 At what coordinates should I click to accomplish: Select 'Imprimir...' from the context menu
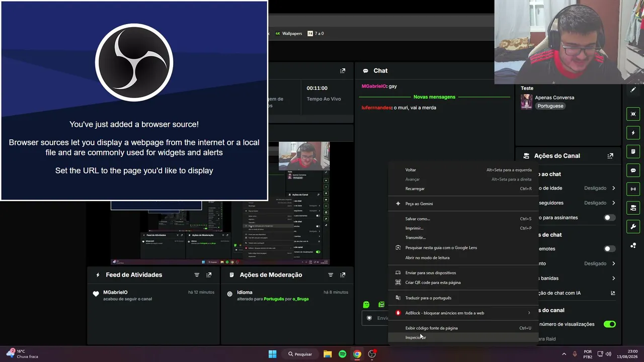point(463,228)
